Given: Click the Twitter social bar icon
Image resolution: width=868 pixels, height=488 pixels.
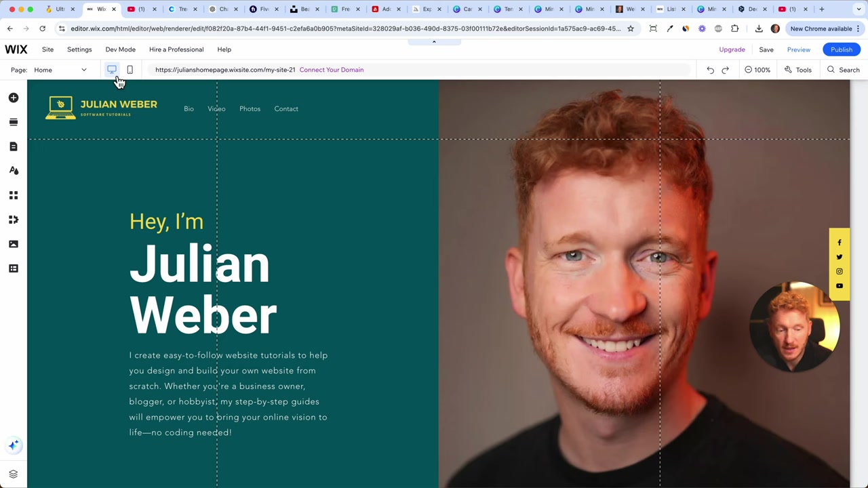Looking at the screenshot, I should pos(840,257).
